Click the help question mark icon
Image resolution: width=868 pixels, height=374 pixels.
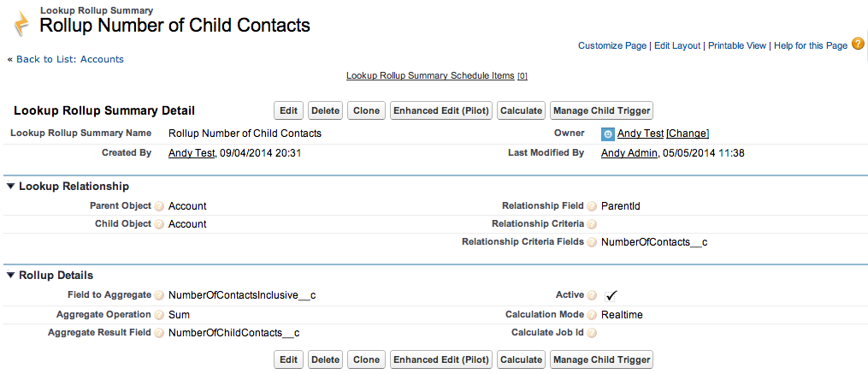pos(858,44)
